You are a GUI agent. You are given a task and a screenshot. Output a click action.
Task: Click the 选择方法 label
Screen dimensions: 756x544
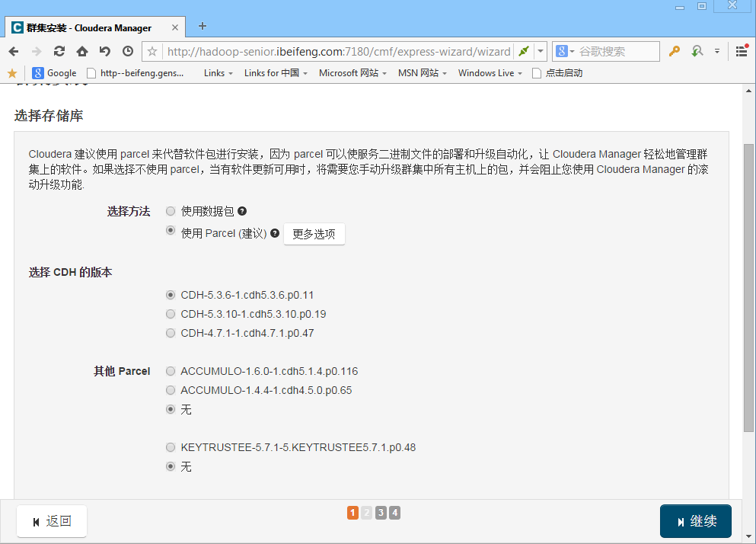click(129, 211)
